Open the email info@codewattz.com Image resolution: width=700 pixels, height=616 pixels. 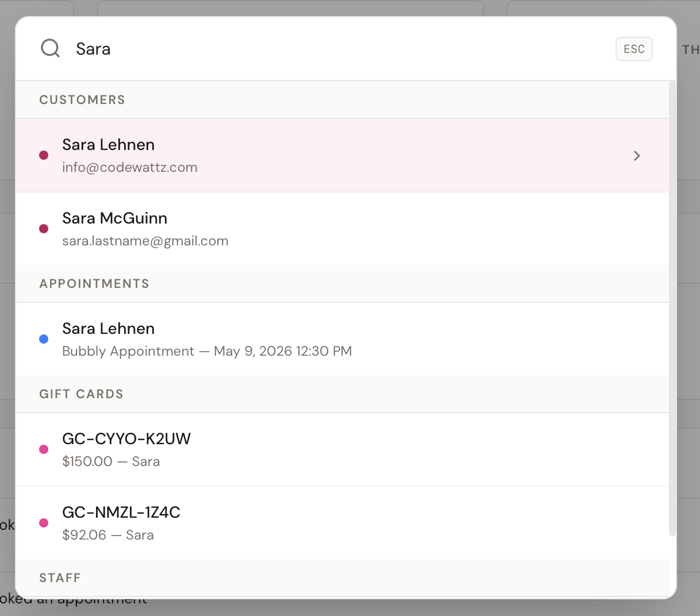click(130, 167)
